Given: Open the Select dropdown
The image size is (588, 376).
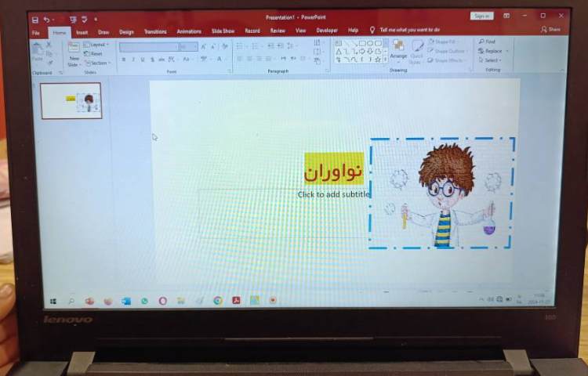Looking at the screenshot, I should (x=490, y=60).
